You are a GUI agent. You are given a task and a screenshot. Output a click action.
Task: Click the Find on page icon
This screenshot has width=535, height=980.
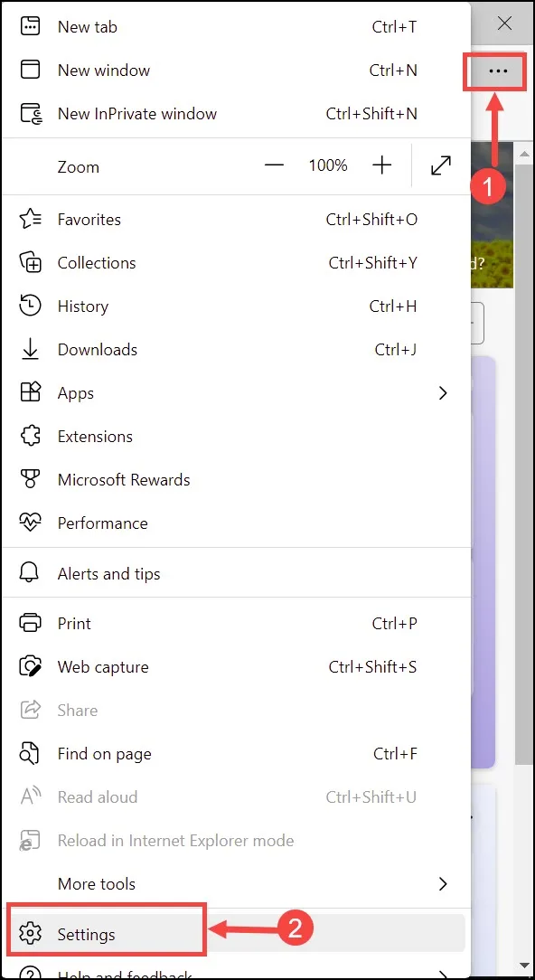pos(30,754)
